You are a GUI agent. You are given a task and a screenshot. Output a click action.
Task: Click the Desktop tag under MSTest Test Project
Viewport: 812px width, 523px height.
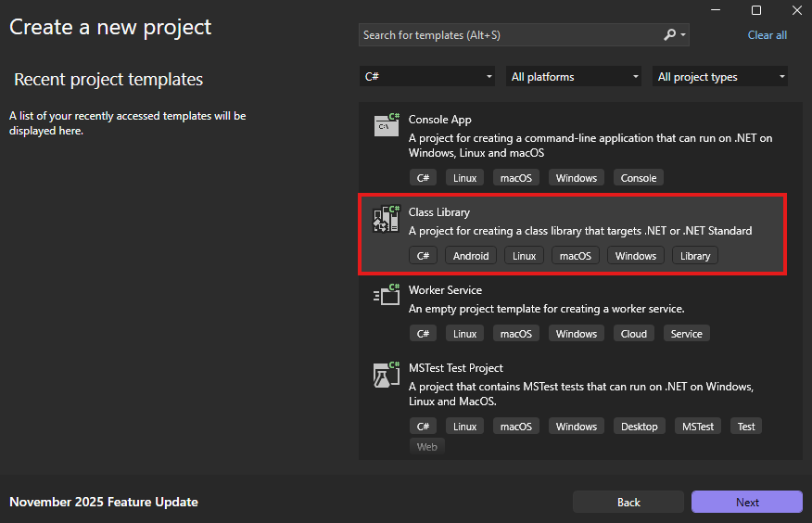pyautogui.click(x=639, y=427)
